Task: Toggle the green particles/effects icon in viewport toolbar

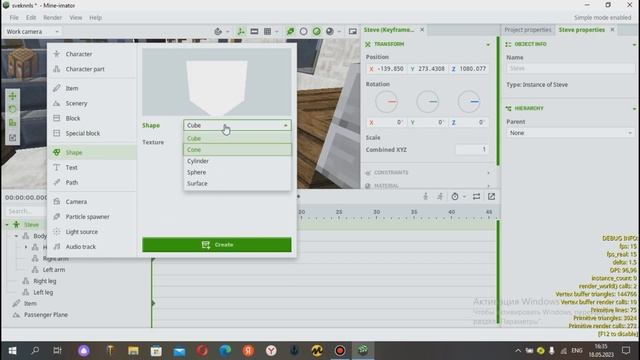Action: coord(290,31)
